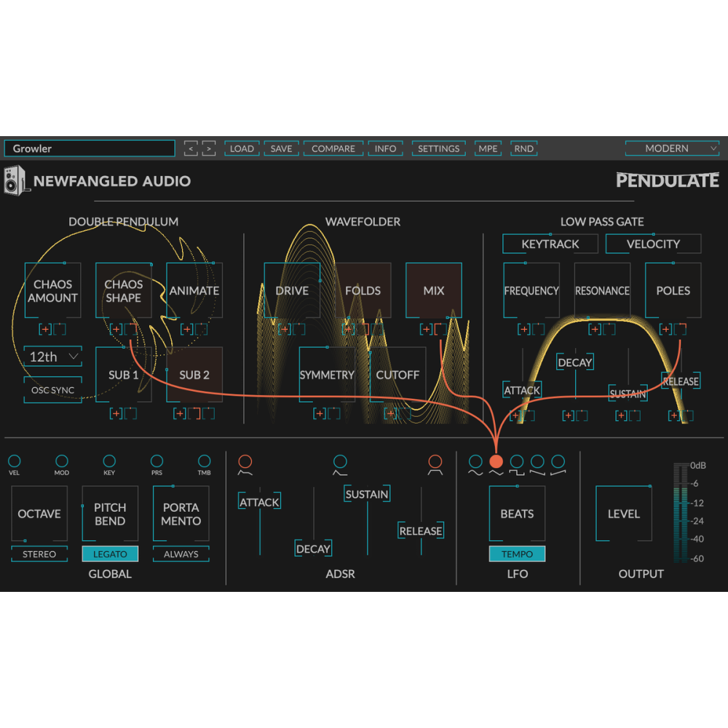Click the MOD modulation source circle

62,461
